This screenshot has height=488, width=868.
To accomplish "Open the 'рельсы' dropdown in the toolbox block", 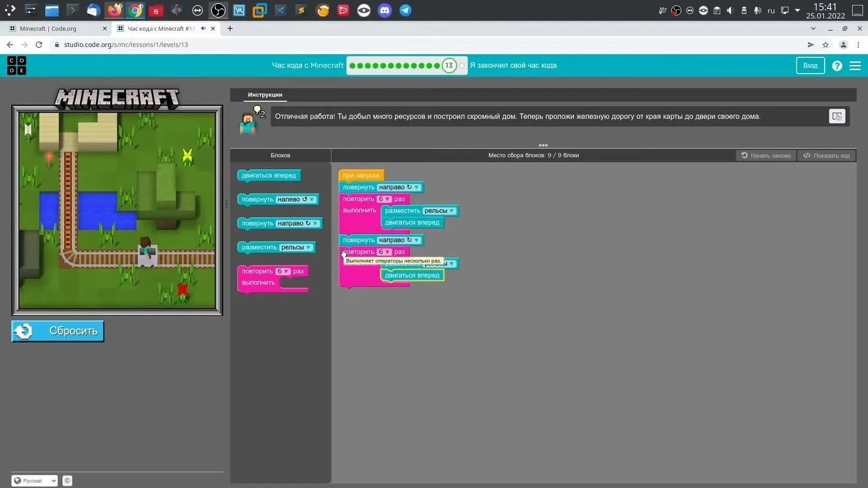I will click(x=297, y=248).
